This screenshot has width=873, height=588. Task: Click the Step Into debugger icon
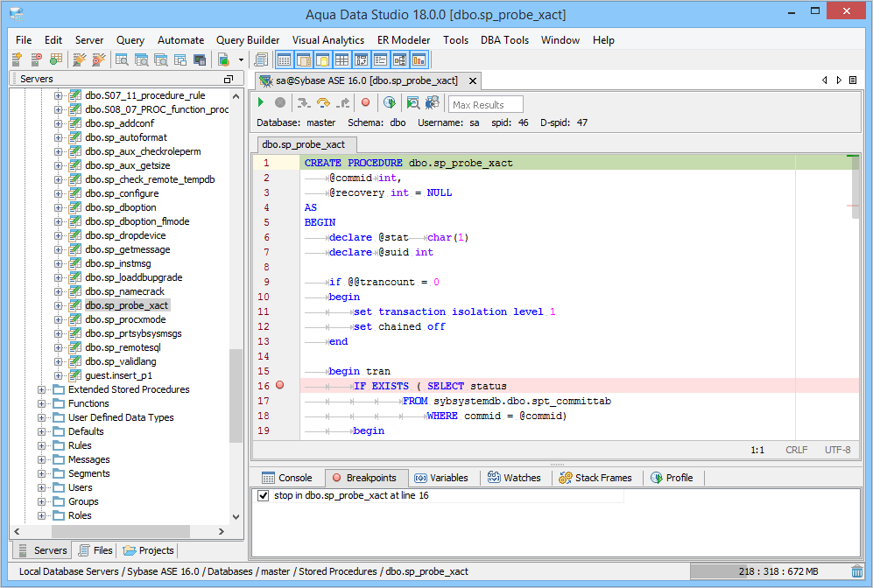[304, 103]
